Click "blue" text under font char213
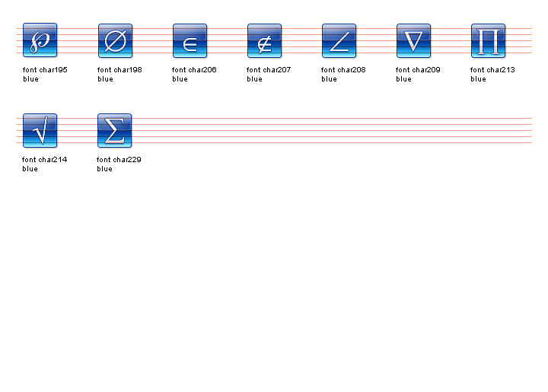 pos(478,79)
